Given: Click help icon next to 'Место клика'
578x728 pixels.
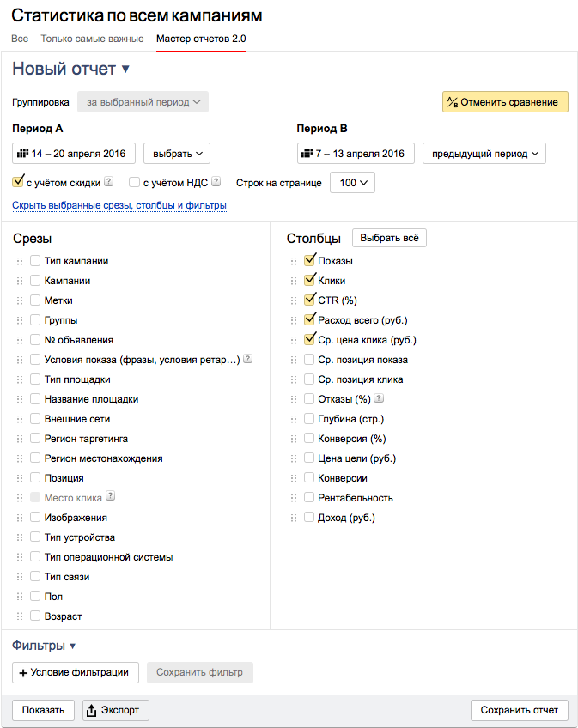Looking at the screenshot, I should [x=110, y=496].
